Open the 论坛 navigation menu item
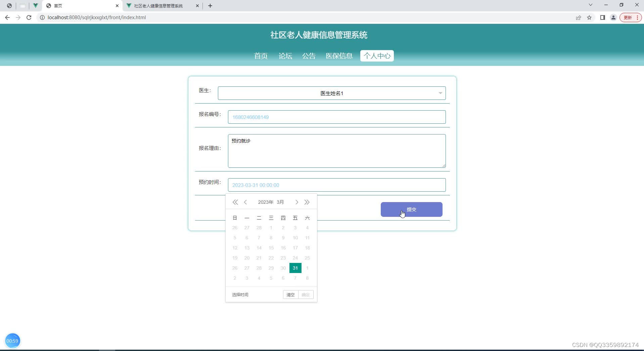 coord(285,56)
